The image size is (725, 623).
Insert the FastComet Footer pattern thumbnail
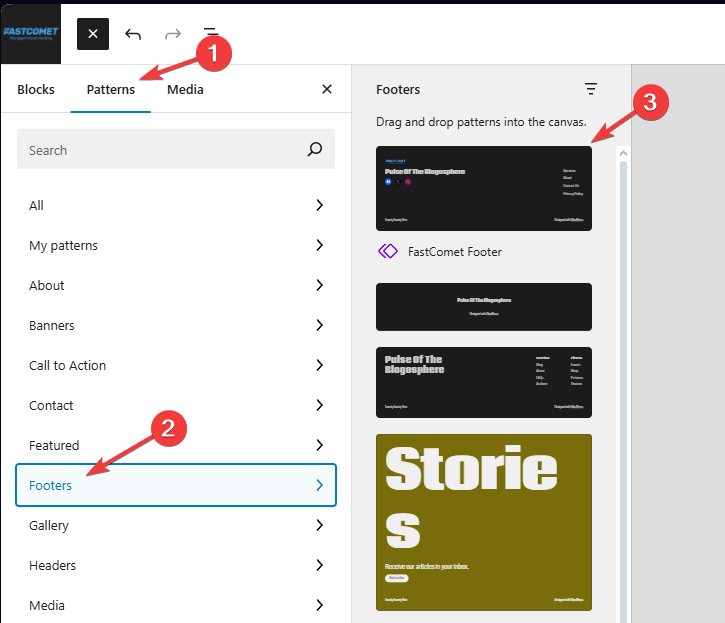pyautogui.click(x=483, y=188)
